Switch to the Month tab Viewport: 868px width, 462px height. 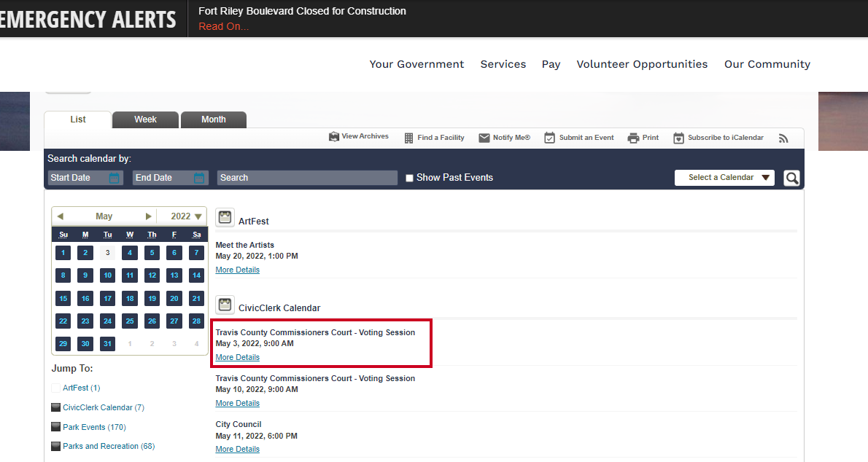click(x=214, y=120)
